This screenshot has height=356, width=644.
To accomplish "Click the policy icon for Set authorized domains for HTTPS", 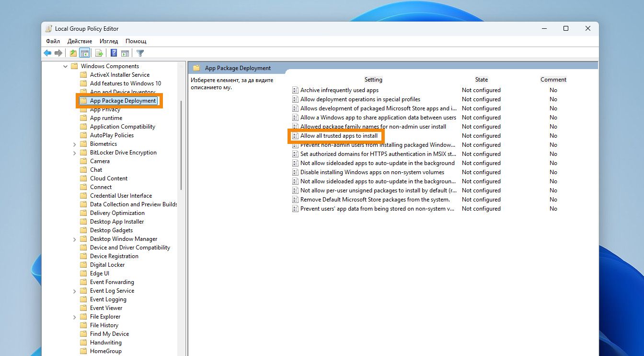I will click(x=296, y=154).
